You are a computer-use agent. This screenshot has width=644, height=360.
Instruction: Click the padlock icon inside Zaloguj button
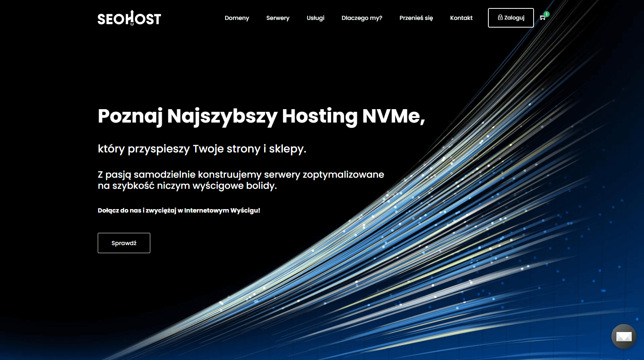(500, 18)
